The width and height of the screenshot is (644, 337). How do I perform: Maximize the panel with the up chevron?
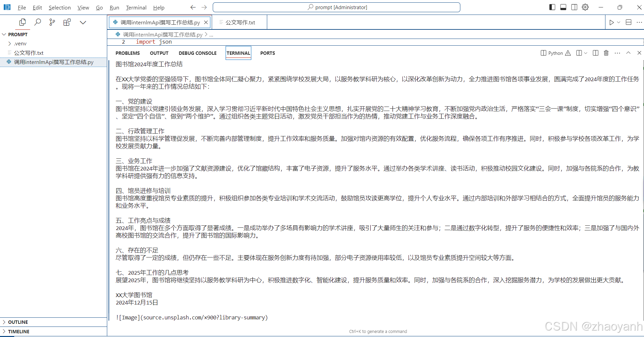coord(628,53)
